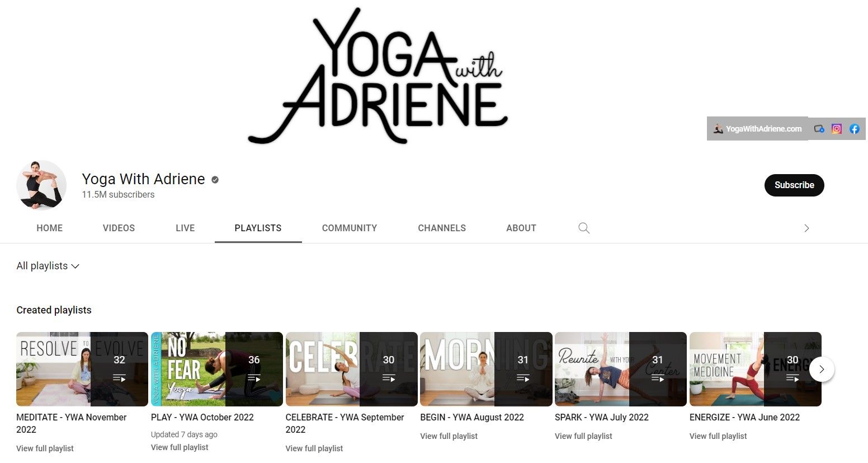This screenshot has height=463, width=868.
Task: View full playlist for ENERGIZE June 2022
Action: tap(718, 436)
